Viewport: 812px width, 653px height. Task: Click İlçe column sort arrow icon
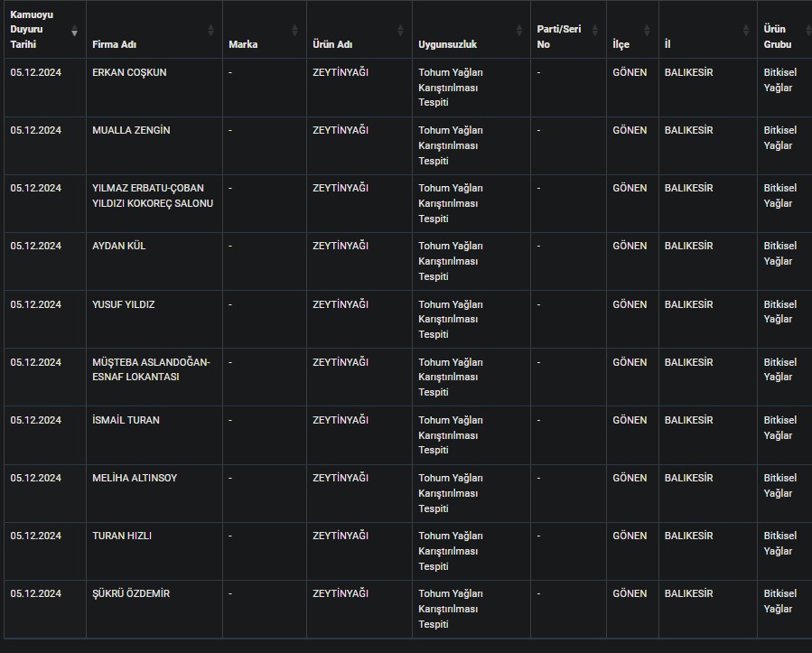(647, 31)
